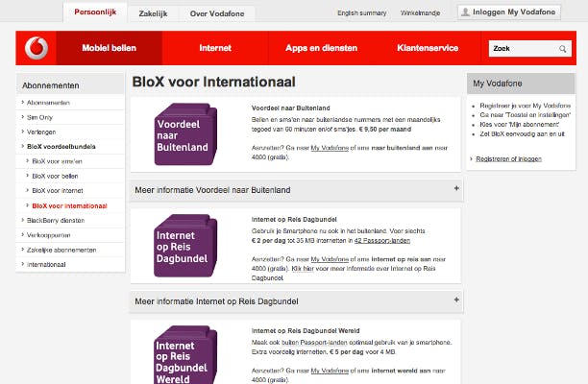Image resolution: width=588 pixels, height=384 pixels.
Task: Click the Inloggen My Vodafone button
Action: point(509,12)
